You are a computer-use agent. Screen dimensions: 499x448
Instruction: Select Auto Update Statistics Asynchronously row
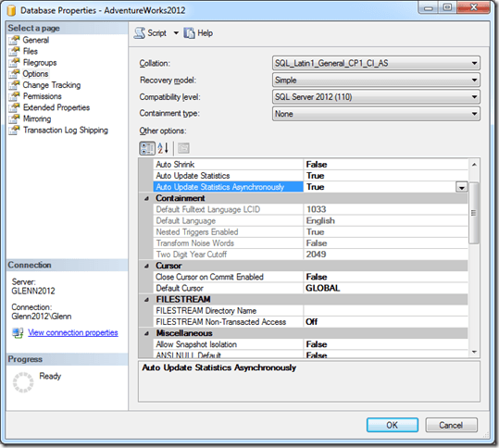coord(310,187)
